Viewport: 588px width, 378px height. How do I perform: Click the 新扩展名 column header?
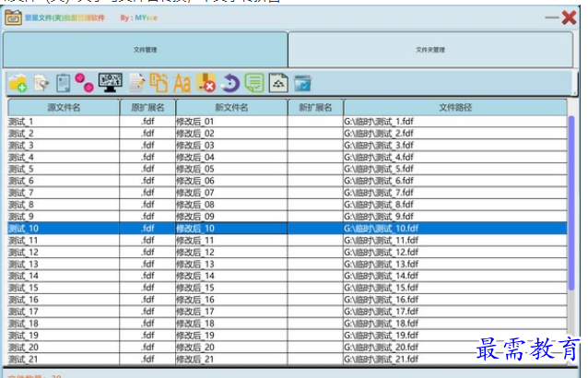coord(315,108)
